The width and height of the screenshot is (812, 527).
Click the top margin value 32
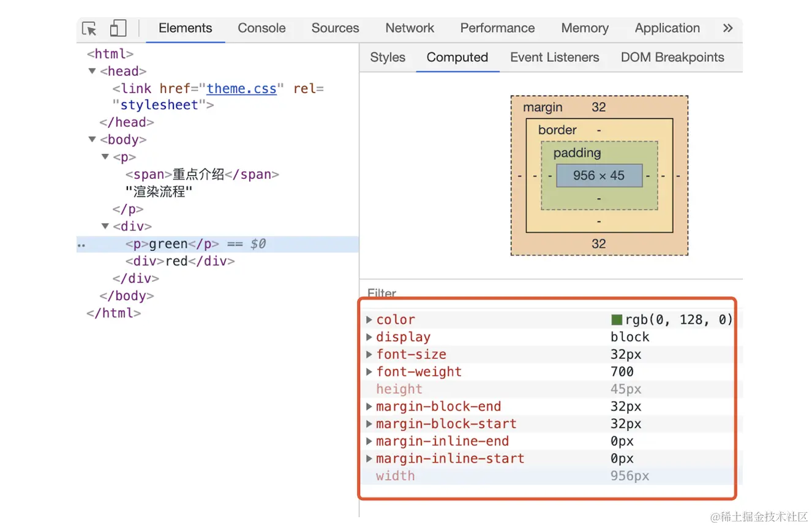point(599,107)
